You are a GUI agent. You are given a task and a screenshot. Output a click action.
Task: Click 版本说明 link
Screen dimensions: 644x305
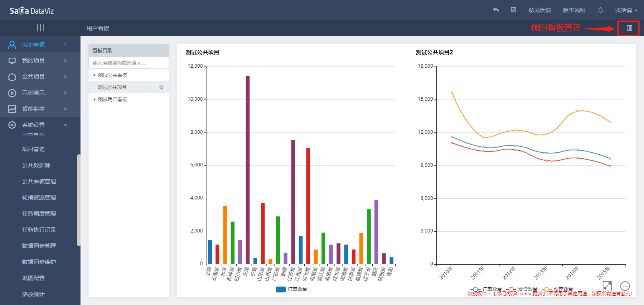(x=574, y=10)
